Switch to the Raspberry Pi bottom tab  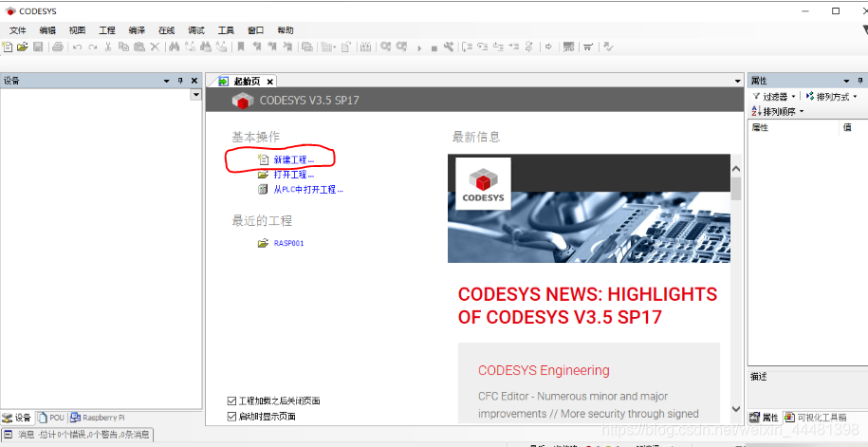coord(98,418)
